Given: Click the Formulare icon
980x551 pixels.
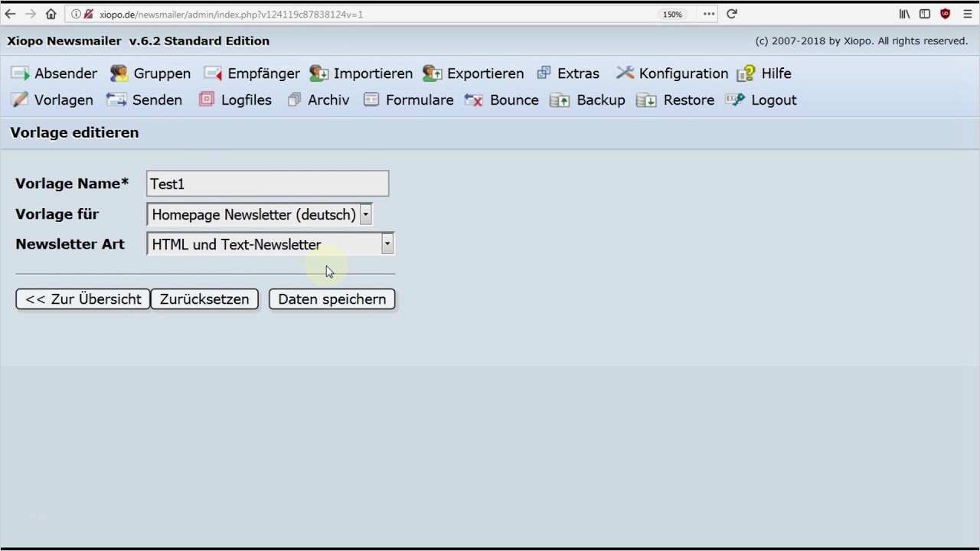Looking at the screenshot, I should click(371, 99).
